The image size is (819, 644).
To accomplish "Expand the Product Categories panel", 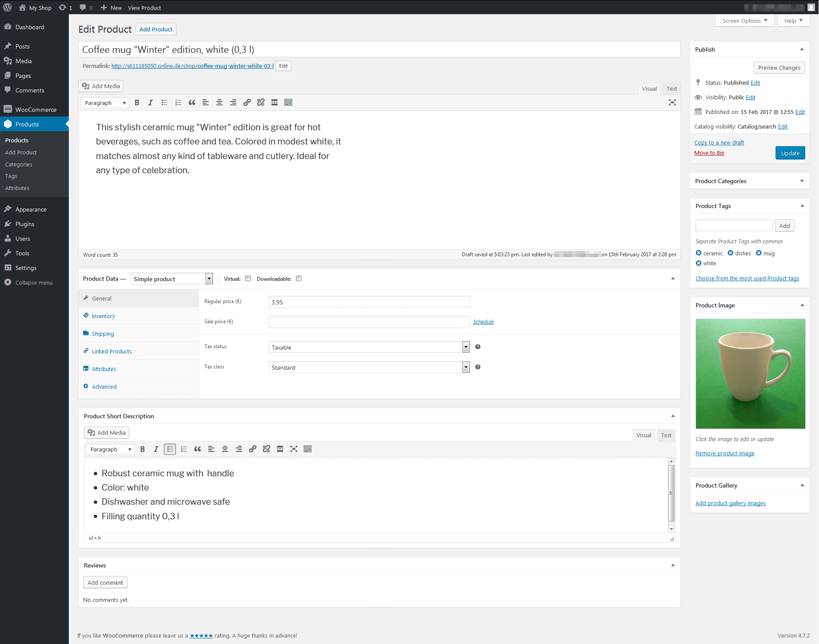I will [802, 181].
